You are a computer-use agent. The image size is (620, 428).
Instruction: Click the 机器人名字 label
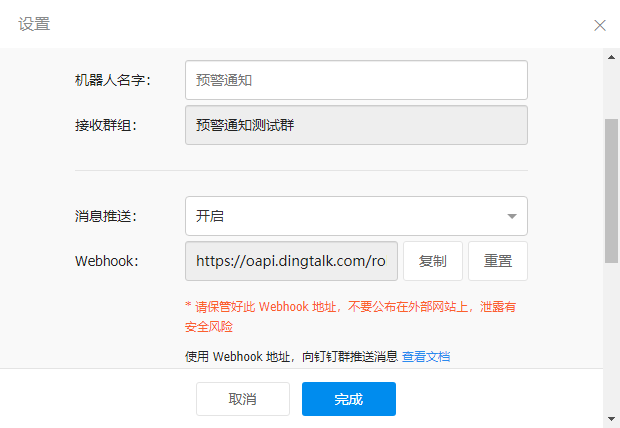tap(112, 80)
